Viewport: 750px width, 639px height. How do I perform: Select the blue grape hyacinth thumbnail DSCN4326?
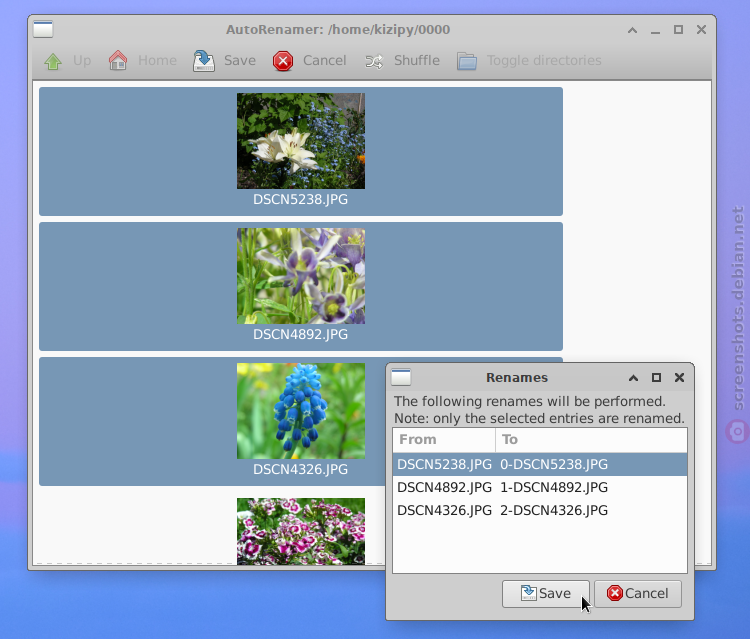(301, 411)
